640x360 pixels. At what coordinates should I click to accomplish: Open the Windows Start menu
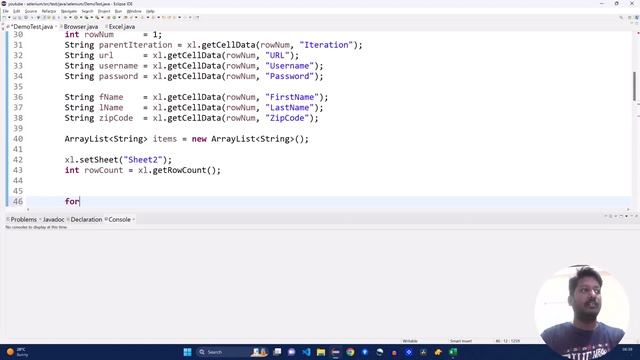pyautogui.click(x=187, y=352)
